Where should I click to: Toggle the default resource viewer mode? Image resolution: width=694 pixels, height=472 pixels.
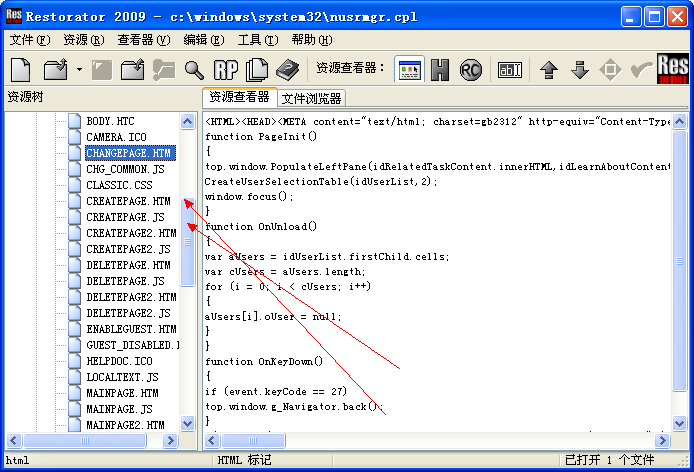(409, 69)
